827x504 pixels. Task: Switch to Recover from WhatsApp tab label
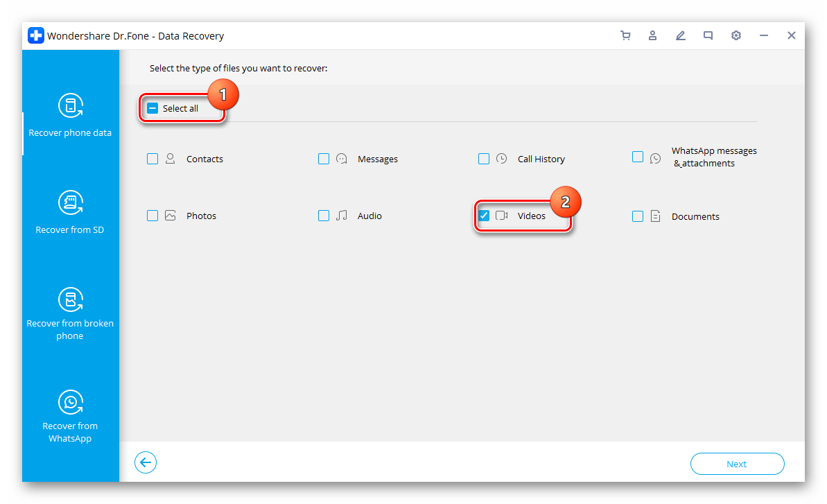pos(70,433)
